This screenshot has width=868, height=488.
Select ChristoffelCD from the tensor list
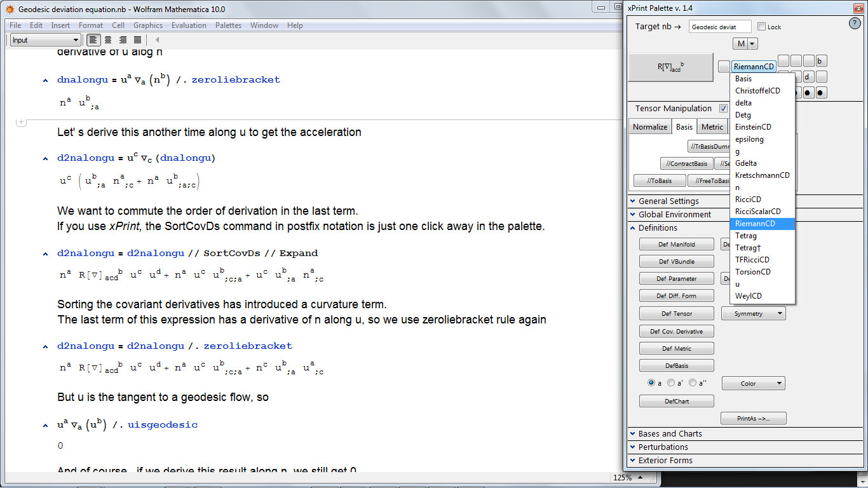click(763, 91)
